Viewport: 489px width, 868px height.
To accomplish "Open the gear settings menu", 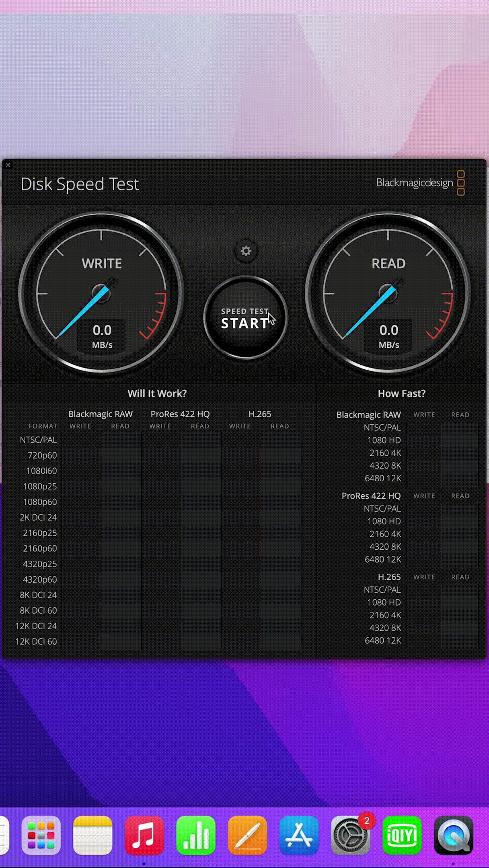I will (x=246, y=251).
